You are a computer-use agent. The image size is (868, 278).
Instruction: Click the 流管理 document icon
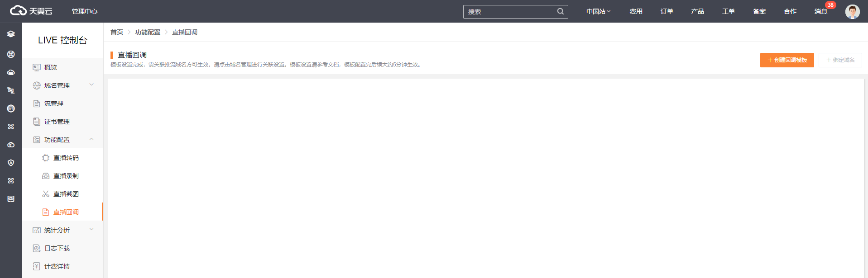37,104
